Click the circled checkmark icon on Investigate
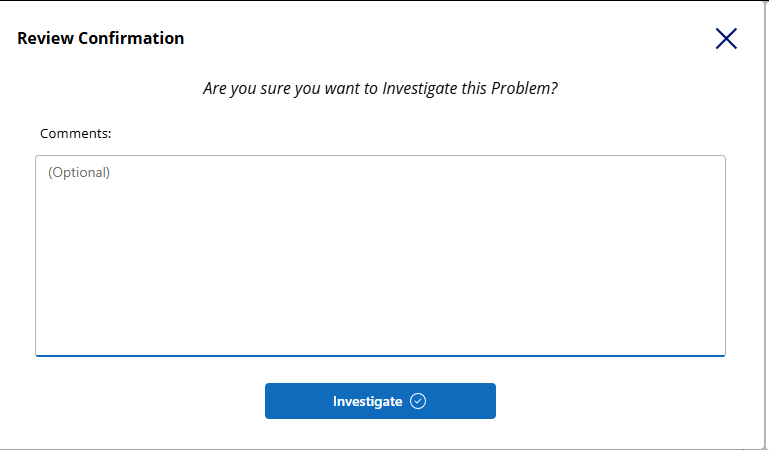Screen dimensions: 769x450 pos(418,401)
